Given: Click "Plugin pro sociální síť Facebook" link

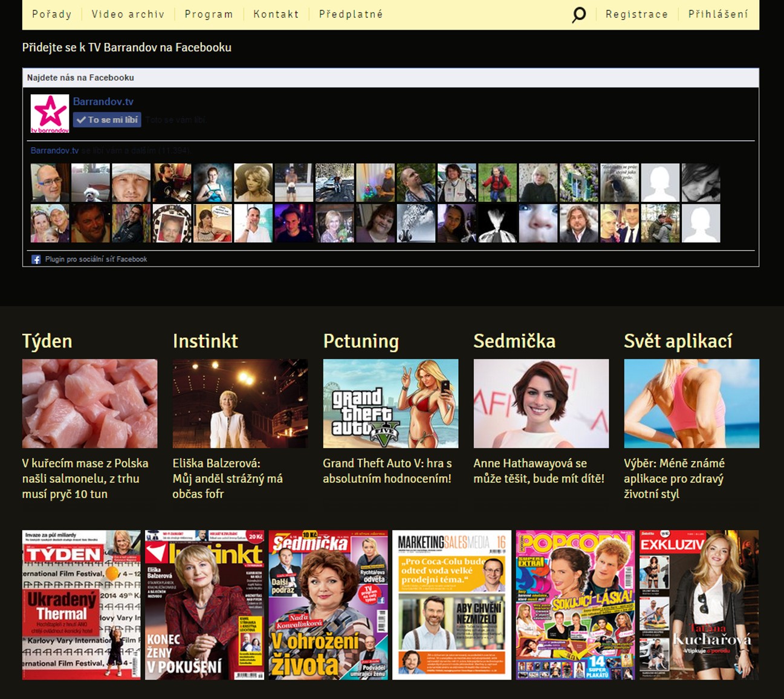Looking at the screenshot, I should (x=96, y=259).
